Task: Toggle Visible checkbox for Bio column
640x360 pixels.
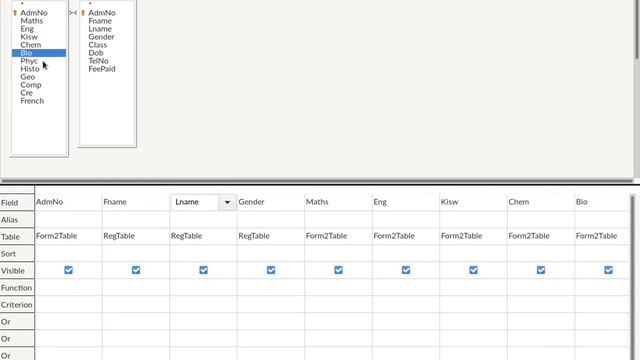Action: 608,270
